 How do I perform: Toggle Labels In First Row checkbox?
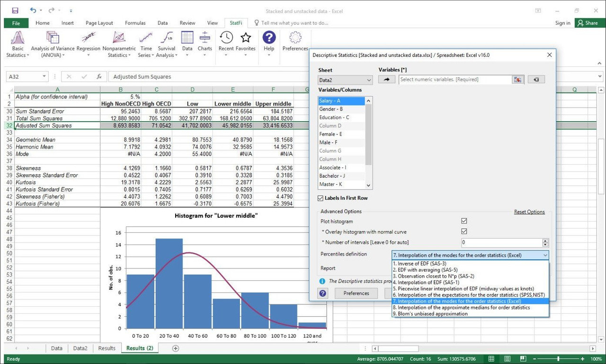pyautogui.click(x=321, y=198)
